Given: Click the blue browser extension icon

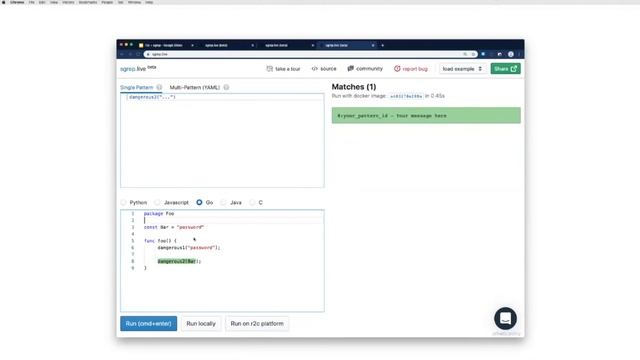Looking at the screenshot, I should pyautogui.click(x=483, y=54).
